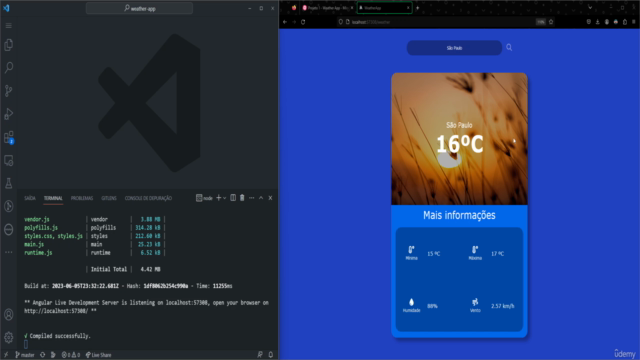This screenshot has height=360, width=640.
Task: Switch to the SAÍDA panel tab
Action: coord(30,198)
